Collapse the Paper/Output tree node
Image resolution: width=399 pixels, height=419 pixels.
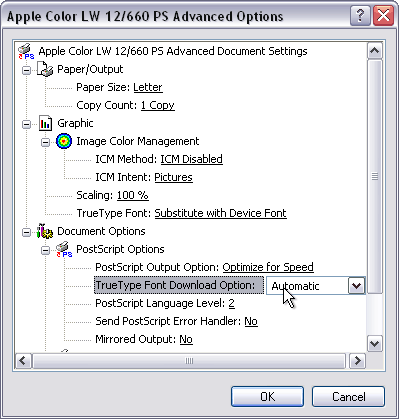[26, 70]
